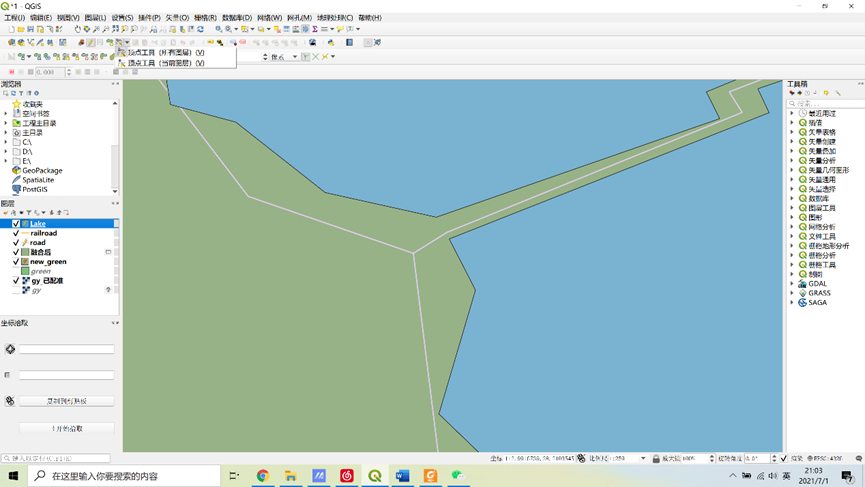Open the messages log icon in status bar
The height and width of the screenshot is (487, 865).
pyautogui.click(x=859, y=458)
